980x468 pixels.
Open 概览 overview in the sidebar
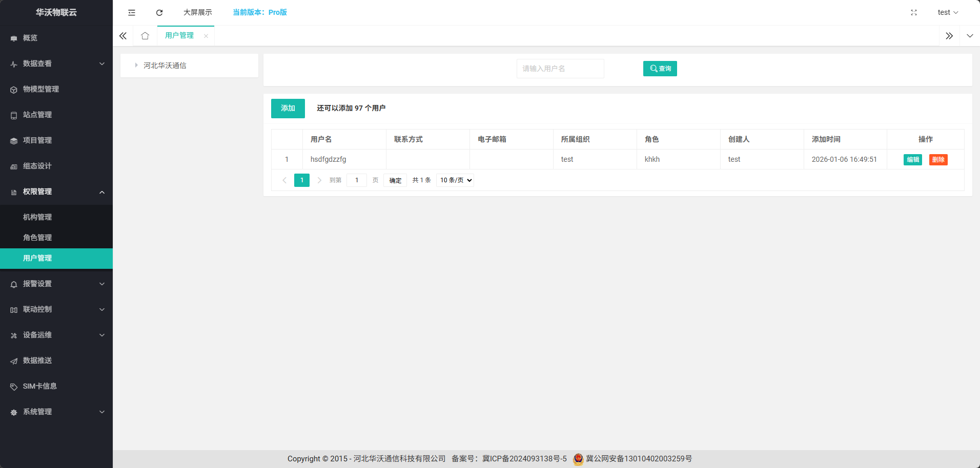(x=30, y=38)
